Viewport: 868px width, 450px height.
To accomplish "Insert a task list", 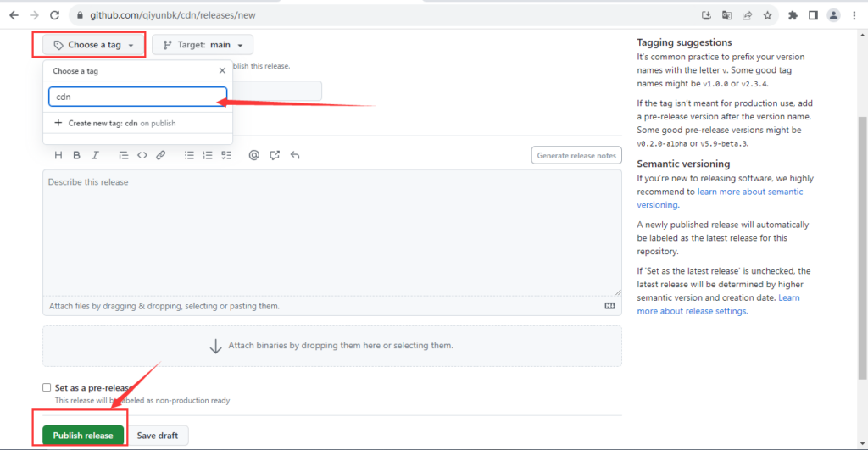I will click(226, 156).
